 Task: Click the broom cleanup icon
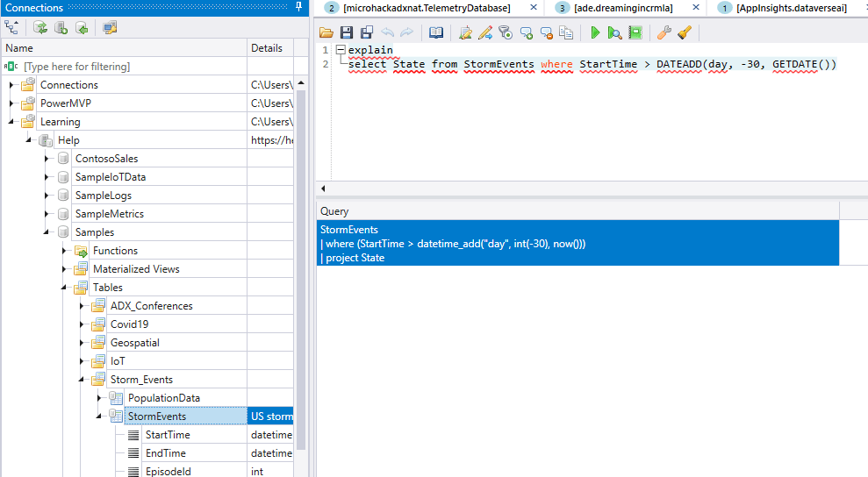click(685, 32)
